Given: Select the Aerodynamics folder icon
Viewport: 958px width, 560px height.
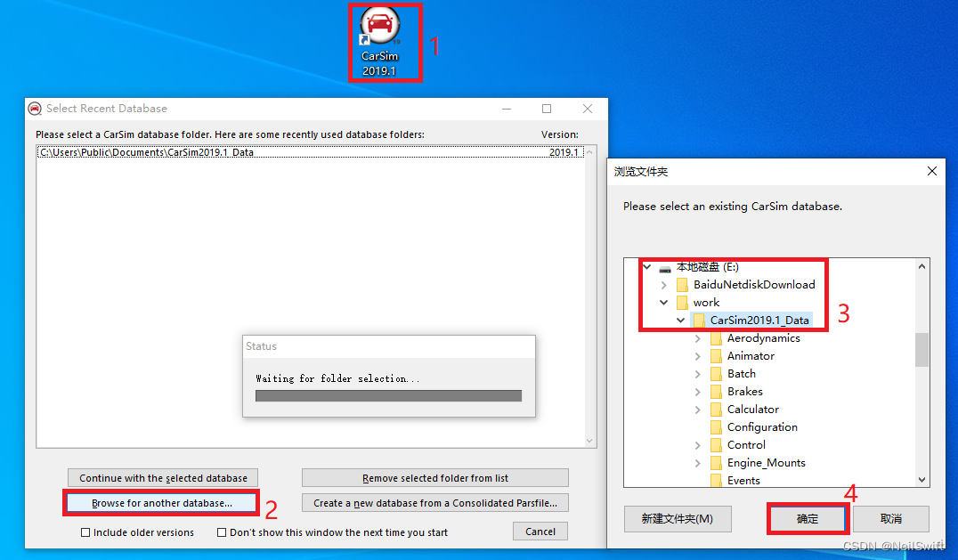Looking at the screenshot, I should [716, 338].
